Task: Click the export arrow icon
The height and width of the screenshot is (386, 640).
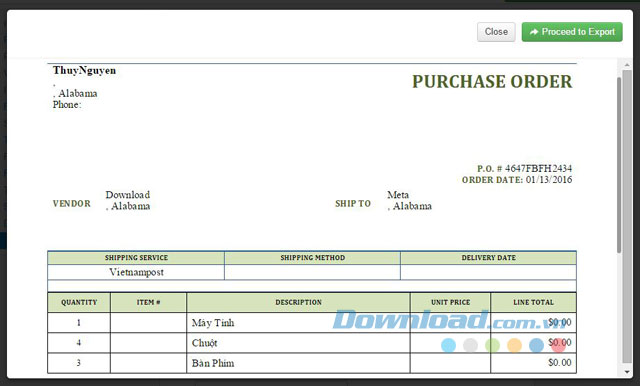Action: 533,32
